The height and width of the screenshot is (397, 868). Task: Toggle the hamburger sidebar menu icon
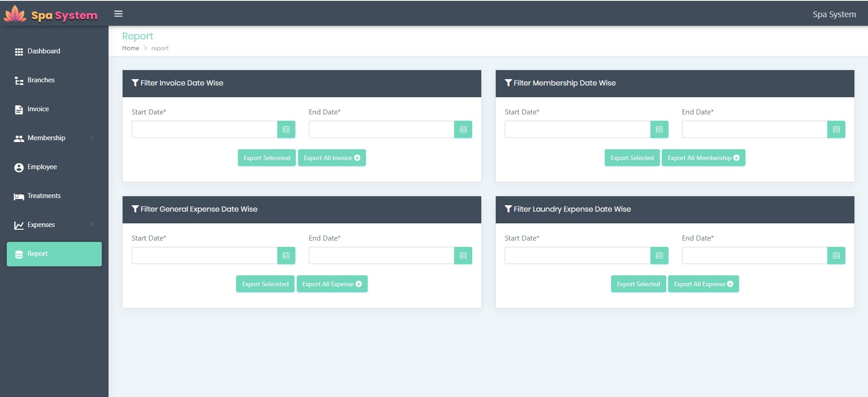[x=119, y=14]
